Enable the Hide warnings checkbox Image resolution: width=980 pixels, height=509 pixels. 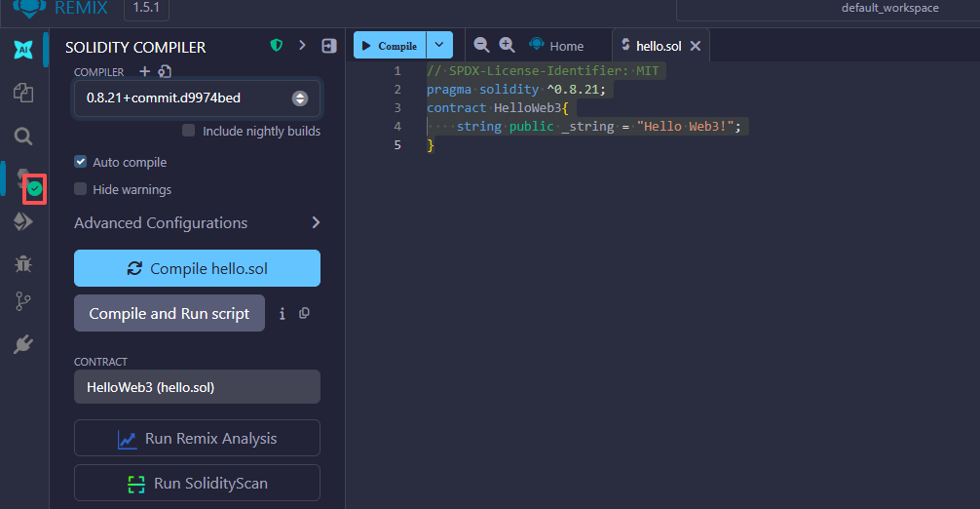tap(81, 189)
